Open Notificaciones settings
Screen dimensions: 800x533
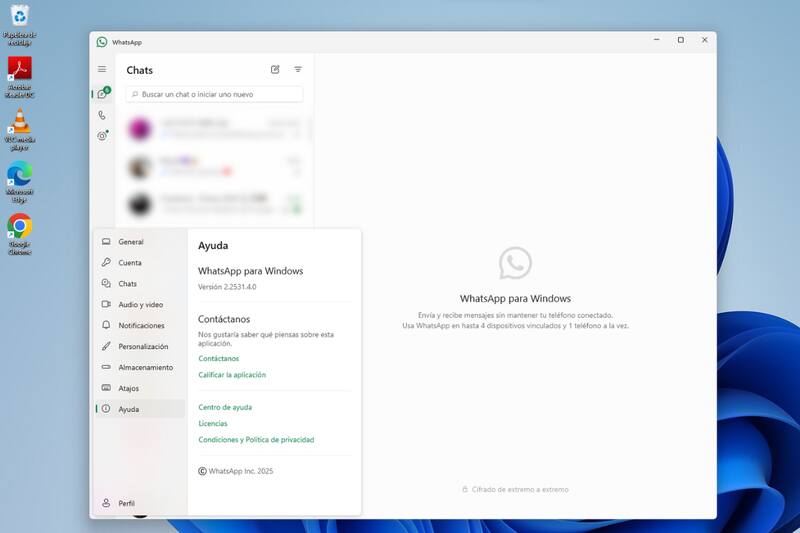[x=141, y=326]
